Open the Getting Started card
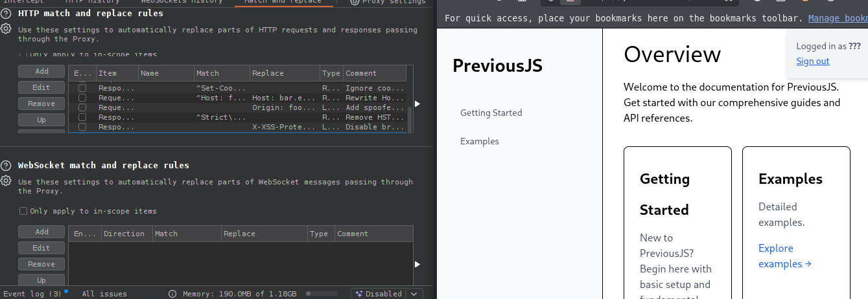868x299 pixels. pyautogui.click(x=677, y=223)
